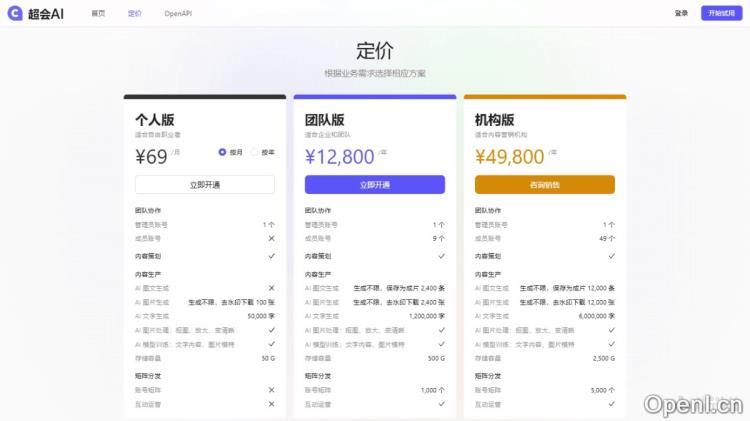The height and width of the screenshot is (421, 750).
Task: Click the purple 立即开通 button for 团队版
Action: [x=374, y=184]
